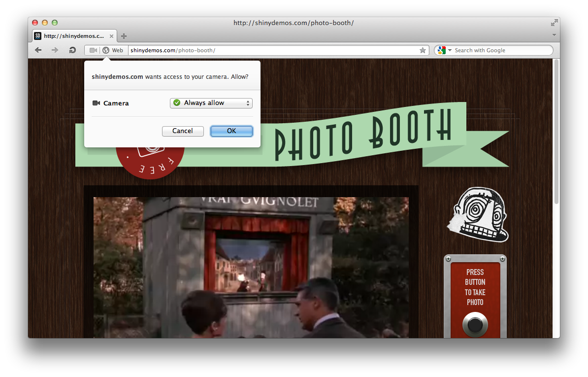Click the skull sticker on the page
Screen dimensions: 588x377
pos(478,215)
